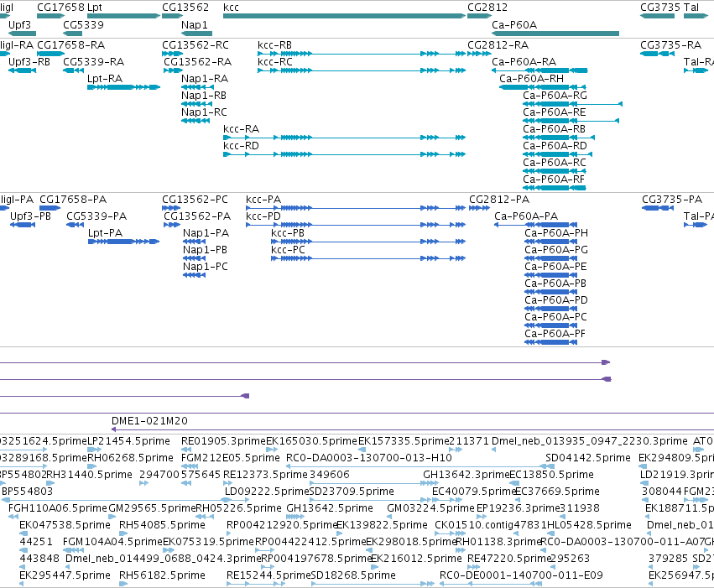Click EST HL05428.5prime
This screenshot has width=714, height=588.
tap(589, 525)
